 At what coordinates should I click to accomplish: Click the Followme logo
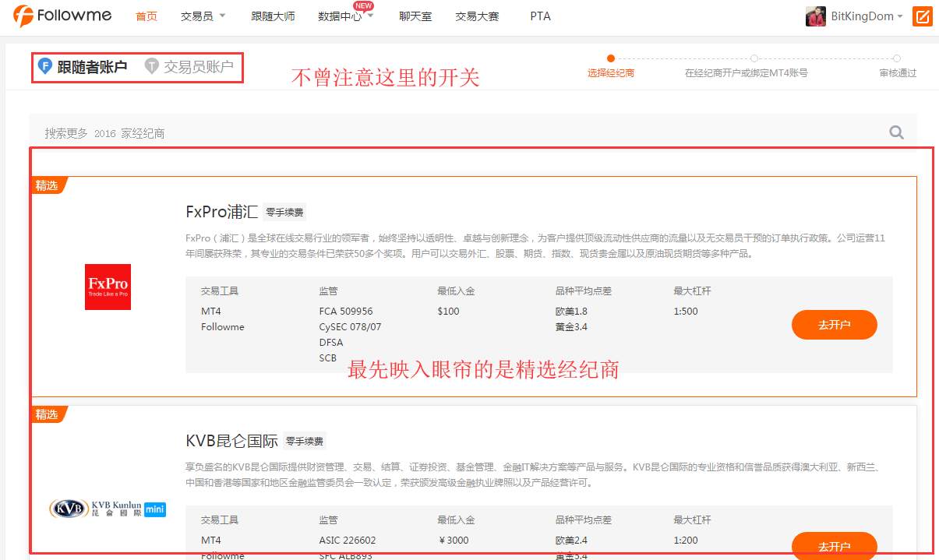(x=62, y=16)
